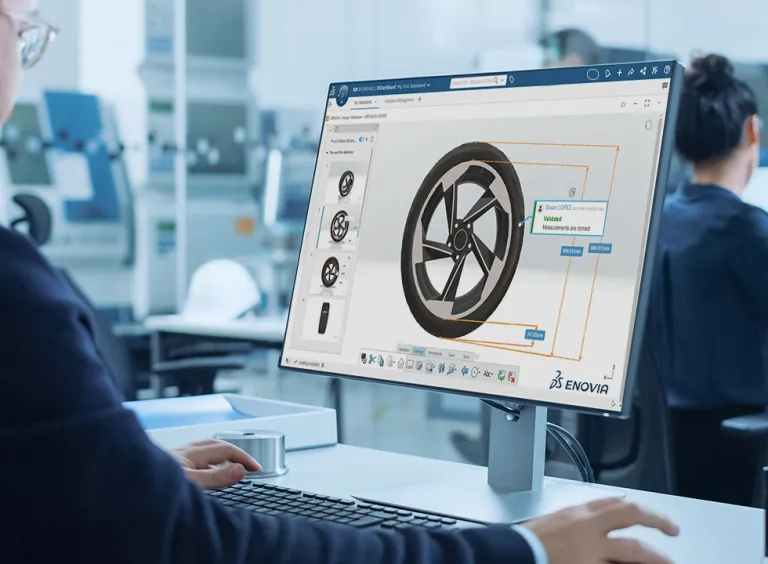The width and height of the screenshot is (768, 564).
Task: Click the loading complete status text
Action: click(309, 364)
